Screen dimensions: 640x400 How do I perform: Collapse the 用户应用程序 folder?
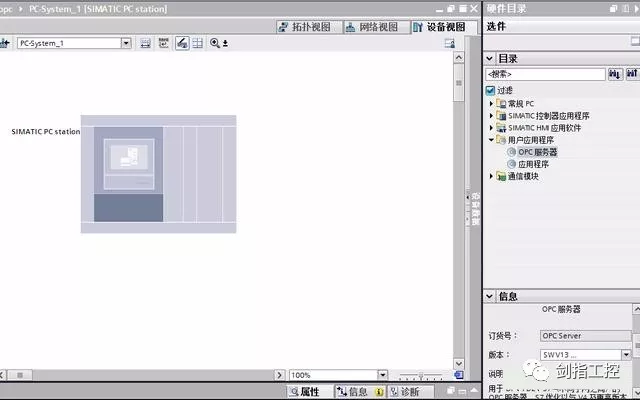(x=491, y=140)
